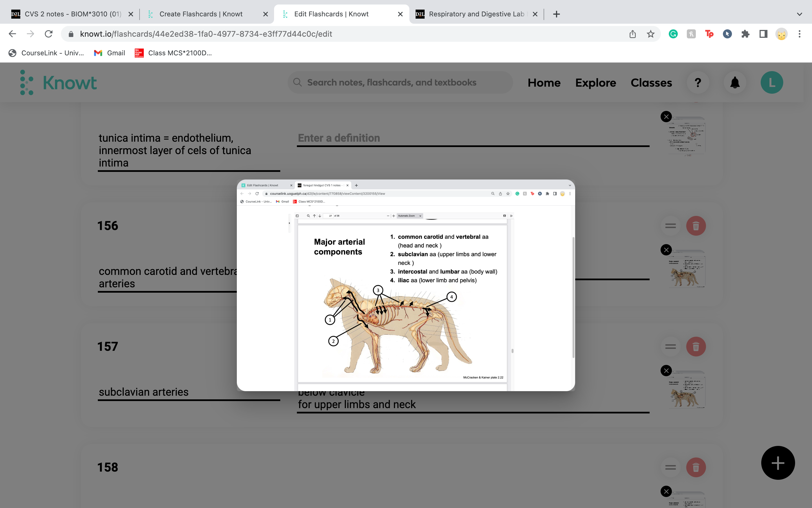812x508 pixels.
Task: Open the Extensions puzzle icon
Action: tap(745, 34)
